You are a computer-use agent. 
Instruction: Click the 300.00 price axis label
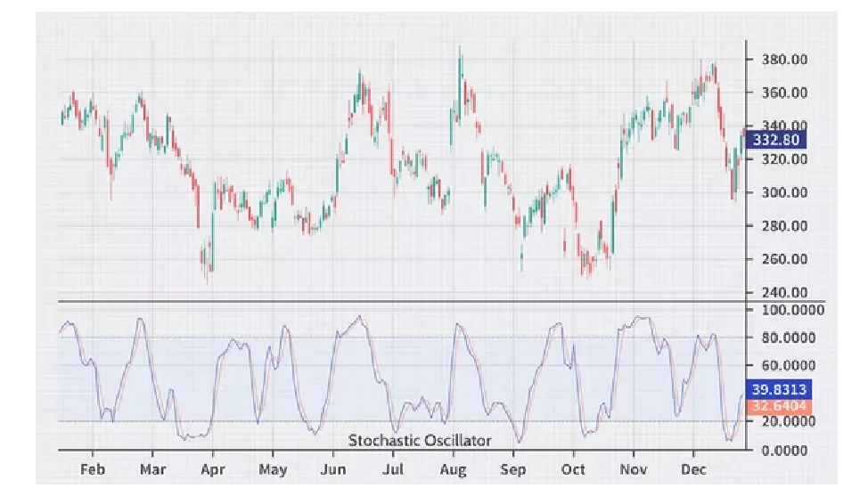784,192
